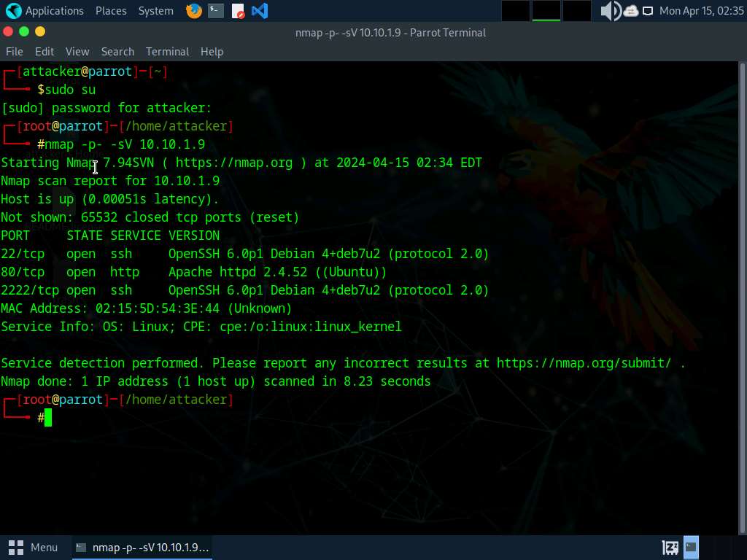Open the Edit menu in the terminal
The image size is (747, 560).
point(44,51)
